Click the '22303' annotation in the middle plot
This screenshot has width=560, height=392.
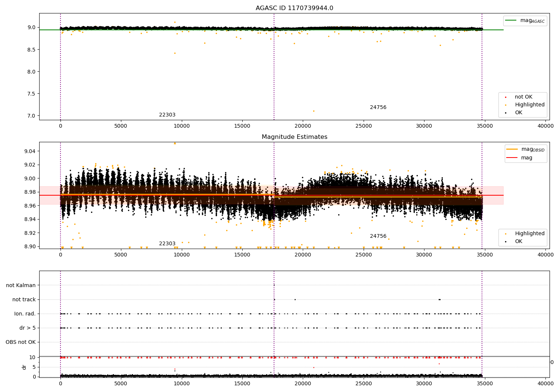167,244
